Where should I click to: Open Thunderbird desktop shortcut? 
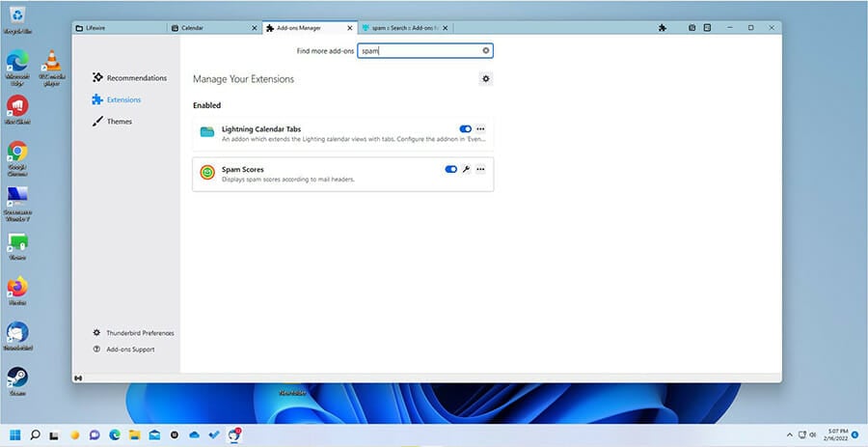(17, 336)
